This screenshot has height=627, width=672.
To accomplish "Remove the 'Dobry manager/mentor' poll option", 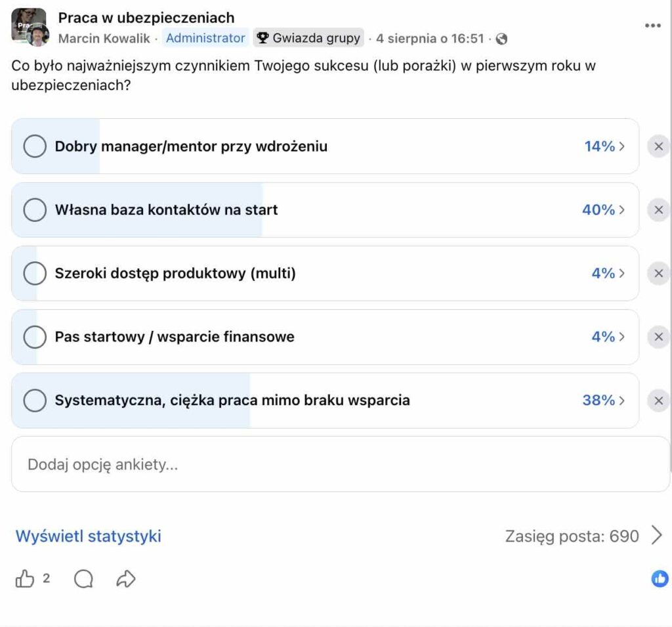I will [x=659, y=146].
